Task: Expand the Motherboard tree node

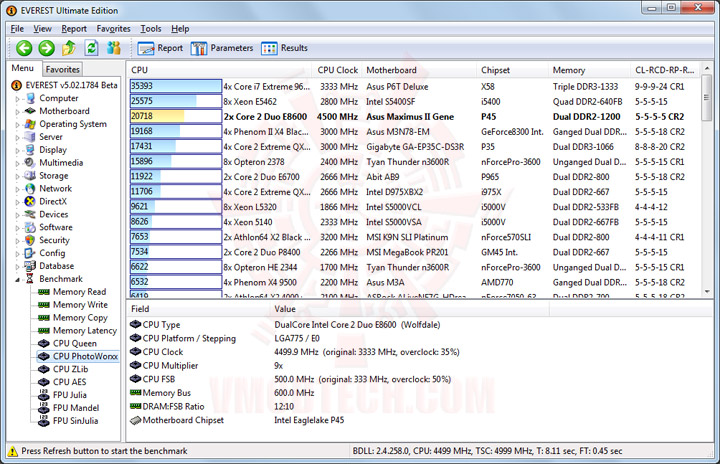Action: point(17,112)
